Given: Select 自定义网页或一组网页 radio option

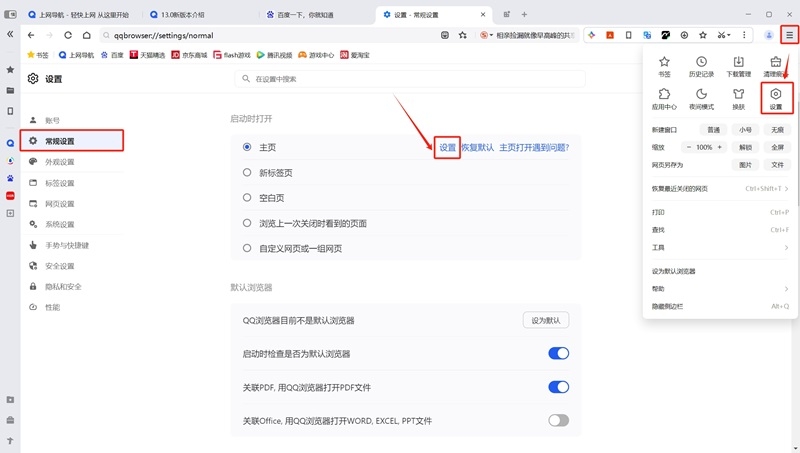Looking at the screenshot, I should click(247, 248).
